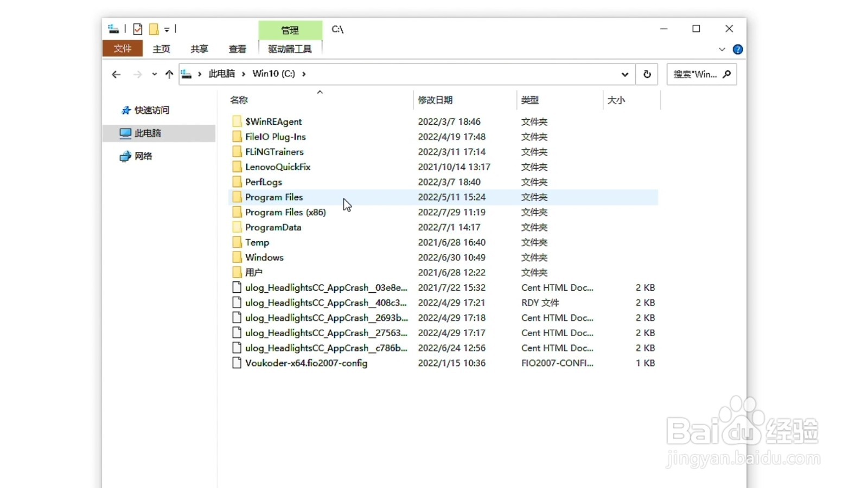Image resolution: width=868 pixels, height=488 pixels.
Task: Click the date 2022/7/29 11:19
Action: (x=452, y=213)
